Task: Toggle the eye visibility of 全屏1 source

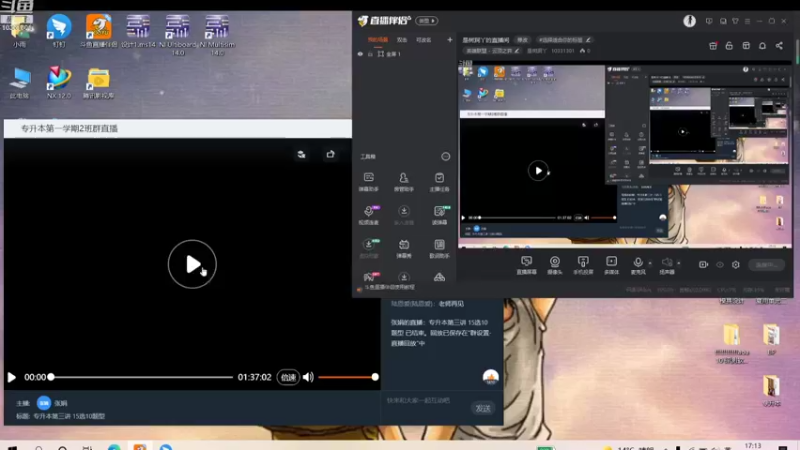Action: click(360, 54)
